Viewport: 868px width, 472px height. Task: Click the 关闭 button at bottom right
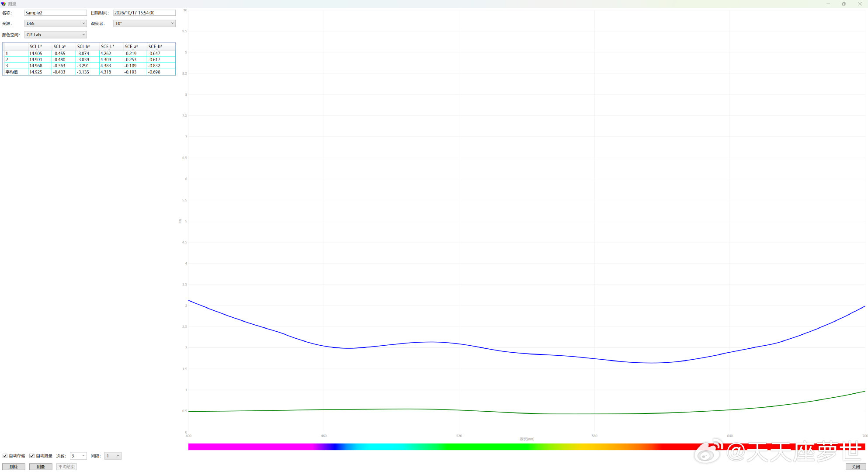click(x=856, y=467)
